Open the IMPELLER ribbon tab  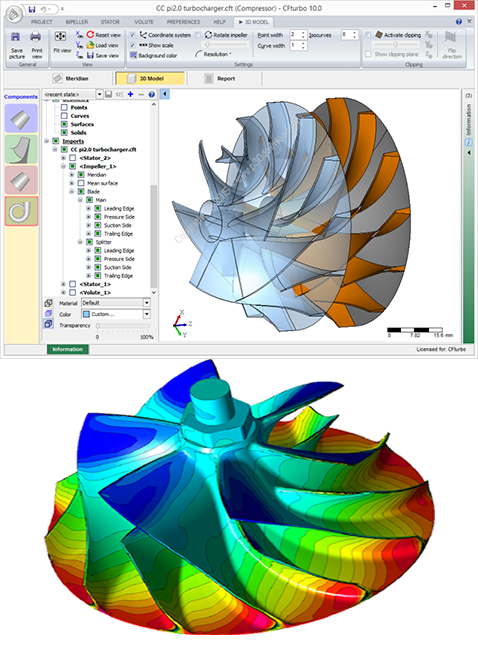coord(77,22)
